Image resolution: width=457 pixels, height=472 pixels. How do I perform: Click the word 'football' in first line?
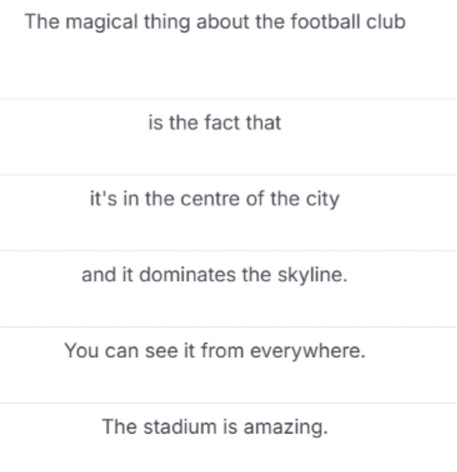tap(325, 22)
